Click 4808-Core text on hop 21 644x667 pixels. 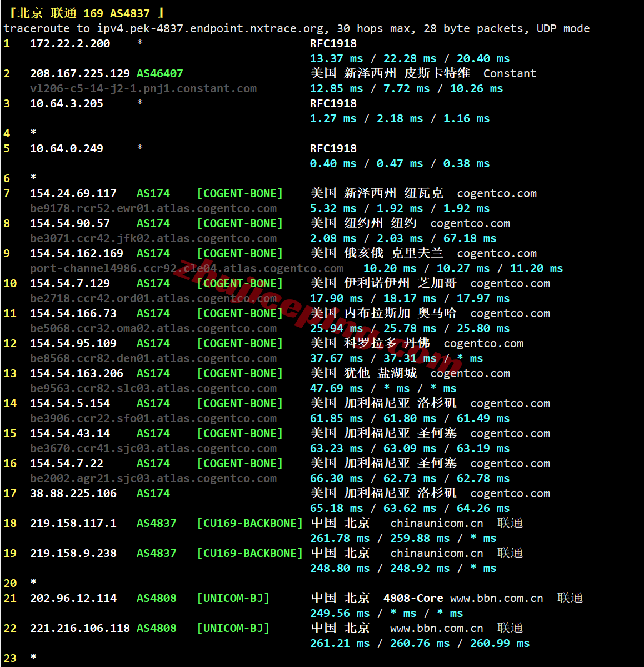coord(413,598)
